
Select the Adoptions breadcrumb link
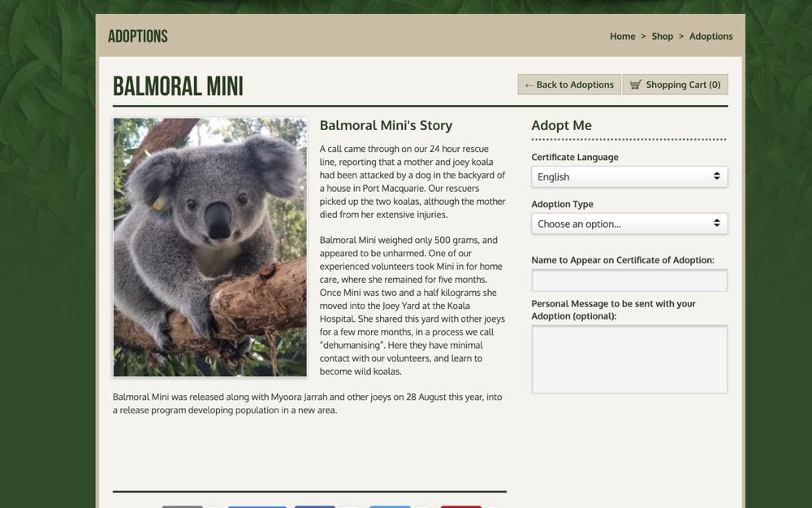[710, 37]
